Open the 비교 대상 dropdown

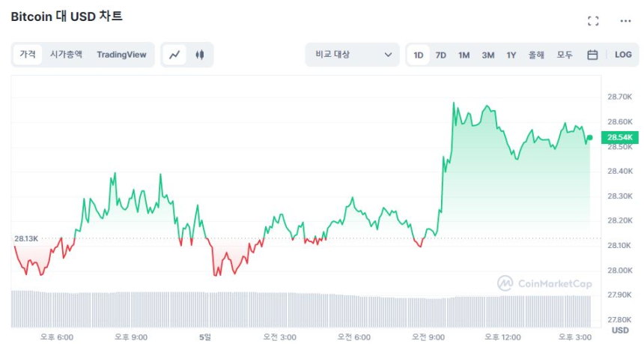pos(352,55)
